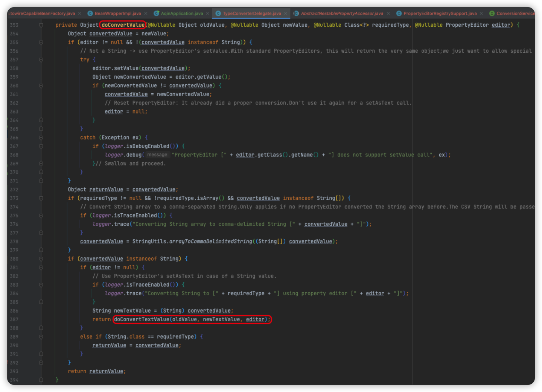Click line number 359 in the gutter
The width and height of the screenshot is (542, 392).
(14, 77)
